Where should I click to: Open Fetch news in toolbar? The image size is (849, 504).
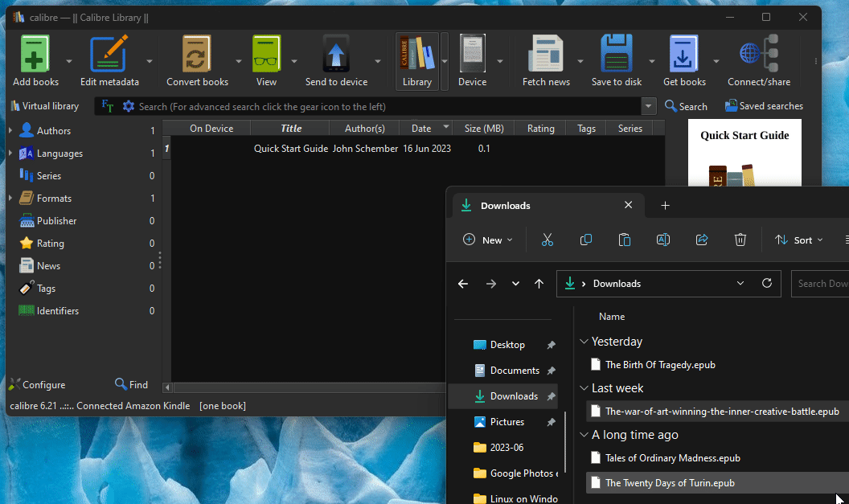pos(546,55)
